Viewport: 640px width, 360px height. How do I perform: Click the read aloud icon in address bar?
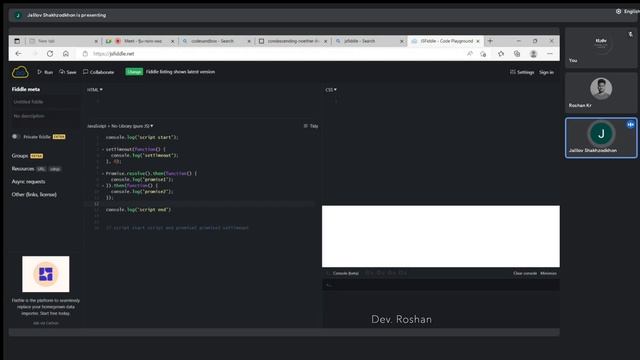(470, 53)
